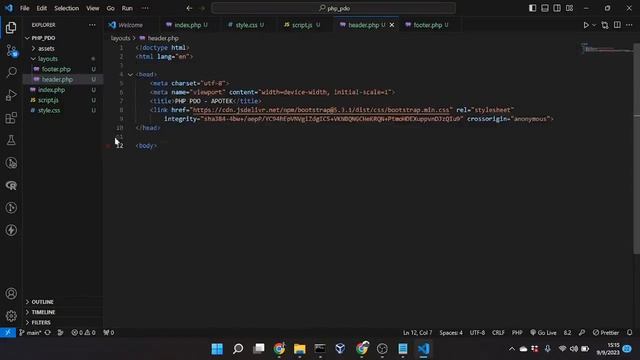
Task: Click Prettier in status bar
Action: point(606,333)
